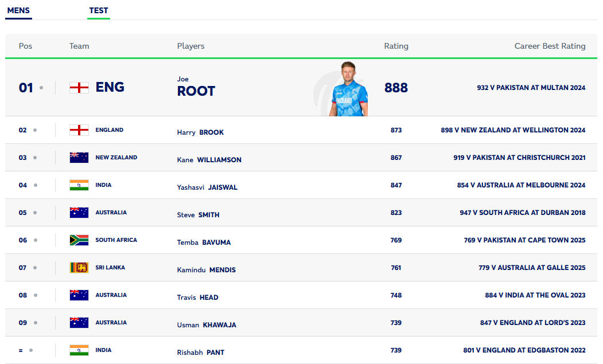Click the England flag in Harry Brook's row
The width and height of the screenshot is (603, 364).
tap(79, 130)
